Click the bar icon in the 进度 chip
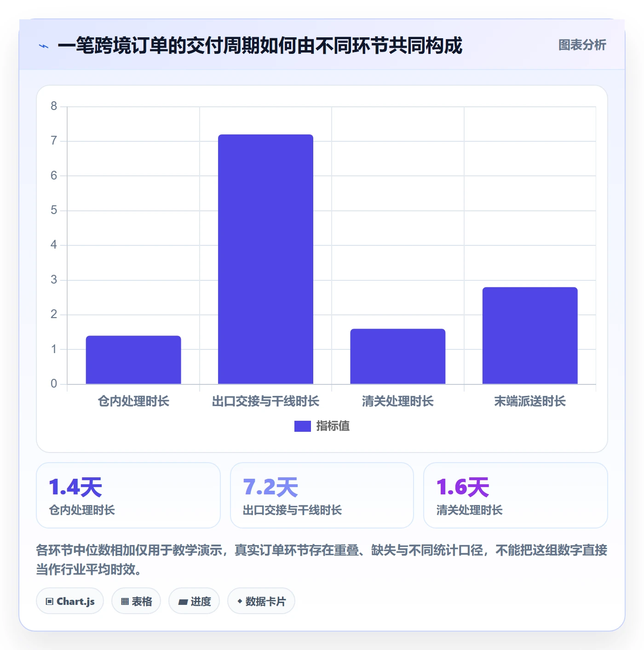This screenshot has height=650, width=644. [x=183, y=602]
